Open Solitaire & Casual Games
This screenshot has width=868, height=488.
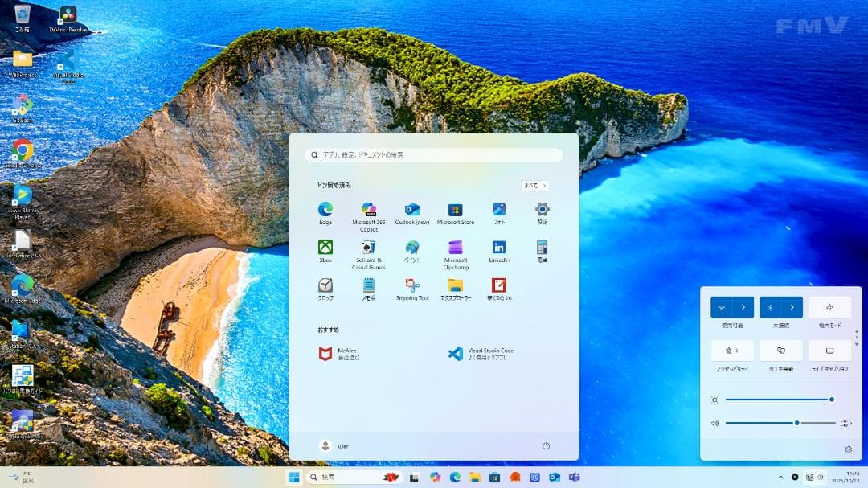tap(368, 251)
